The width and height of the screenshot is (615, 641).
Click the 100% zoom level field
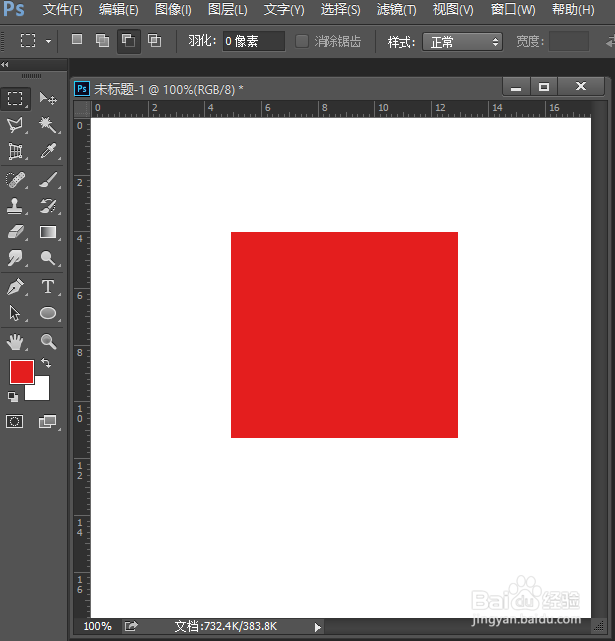pyautogui.click(x=97, y=626)
